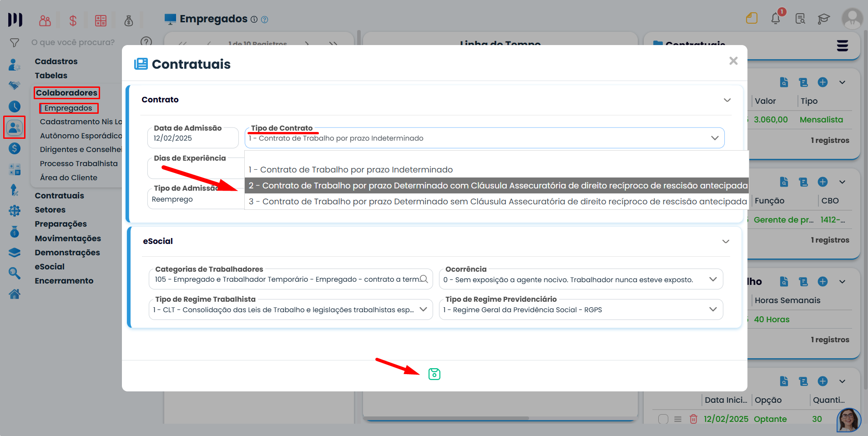Screen dimensions: 868x436
Task: Expand the chevron on the Valor/Tipo card
Action: 842,82
